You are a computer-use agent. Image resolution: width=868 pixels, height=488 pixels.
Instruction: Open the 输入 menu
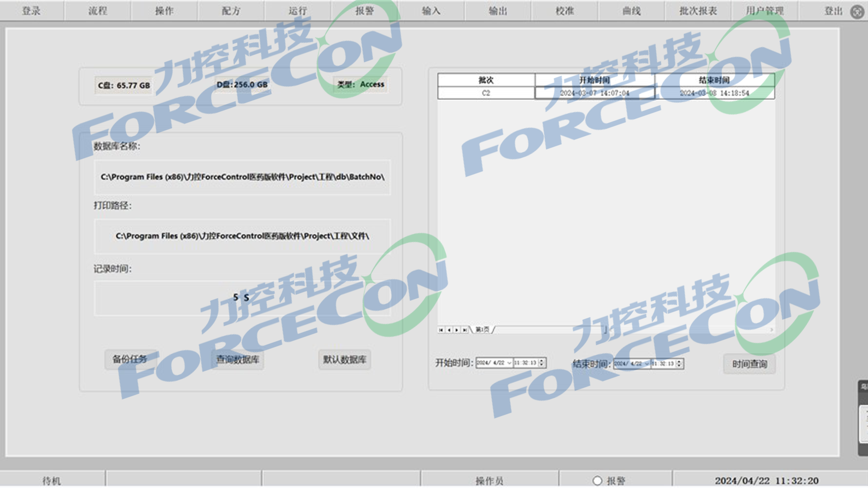click(431, 11)
